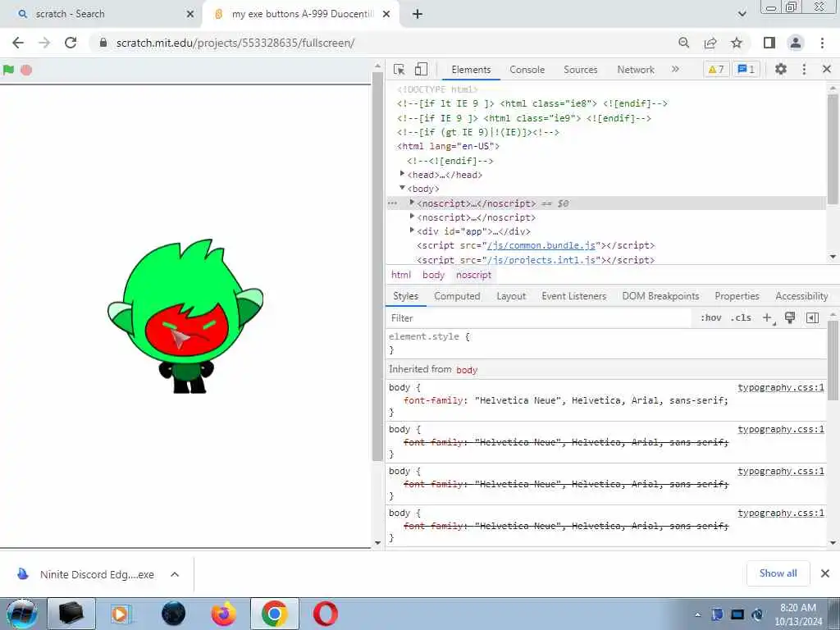Open the /js/projects.intl.js script link
This screenshot has width=840, height=630.
point(541,260)
